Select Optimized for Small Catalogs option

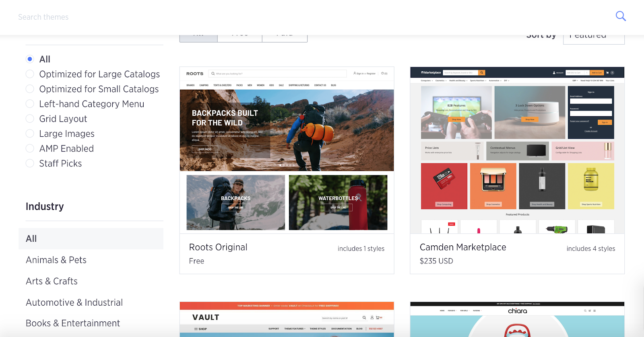30,89
